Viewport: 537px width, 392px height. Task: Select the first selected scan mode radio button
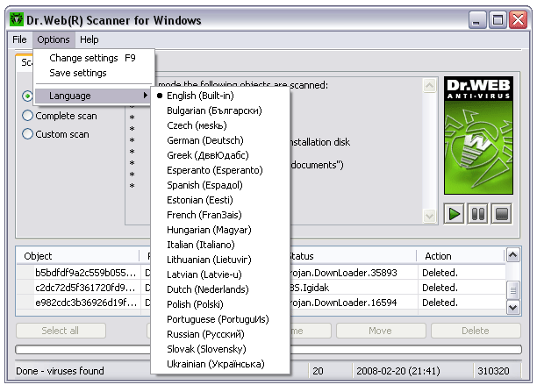tap(27, 96)
